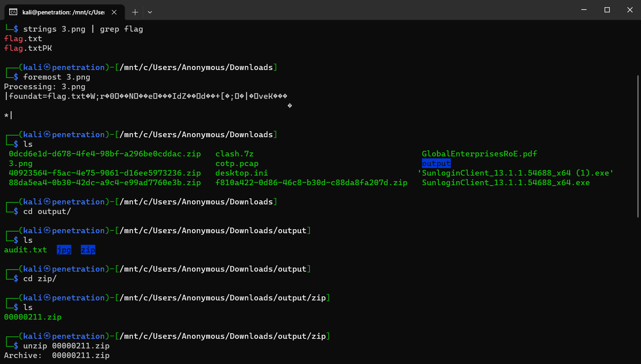Image resolution: width=641 pixels, height=364 pixels.
Task: Click the terminal vertical scrollbar
Action: [638, 146]
